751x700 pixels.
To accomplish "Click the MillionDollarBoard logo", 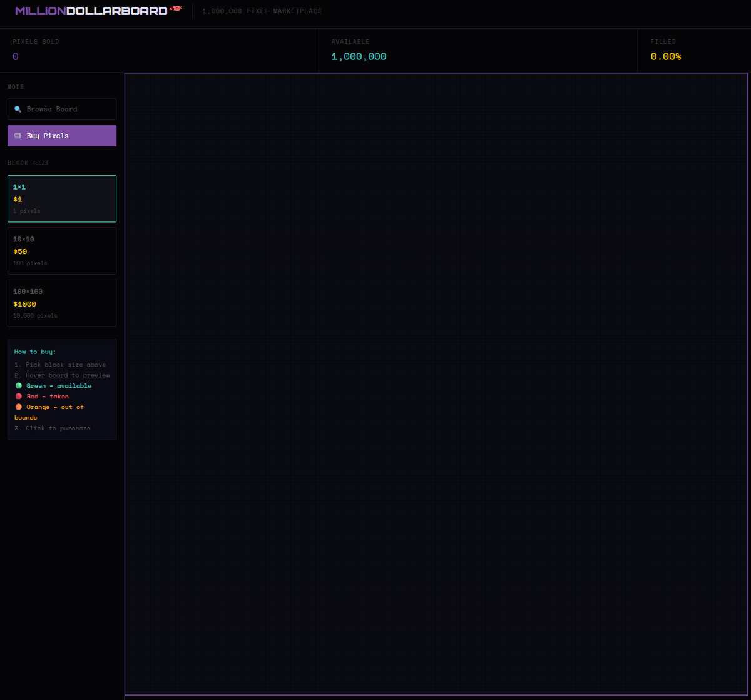I will point(98,11).
